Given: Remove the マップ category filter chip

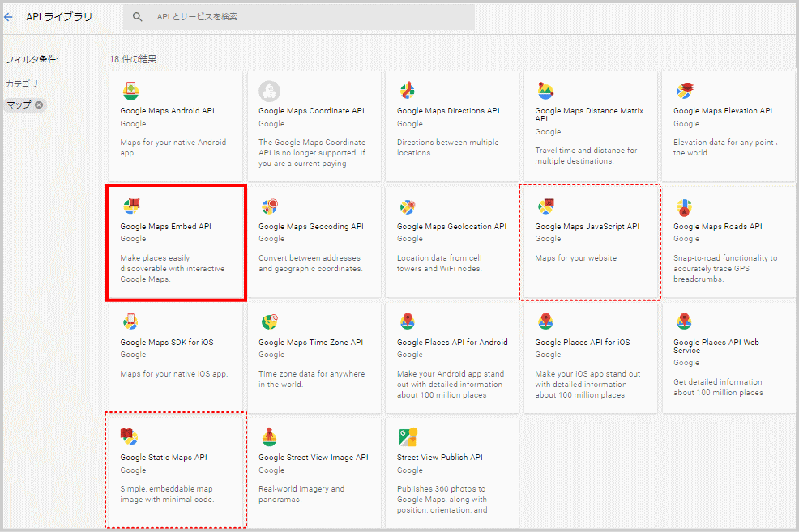Looking at the screenshot, I should (x=39, y=105).
